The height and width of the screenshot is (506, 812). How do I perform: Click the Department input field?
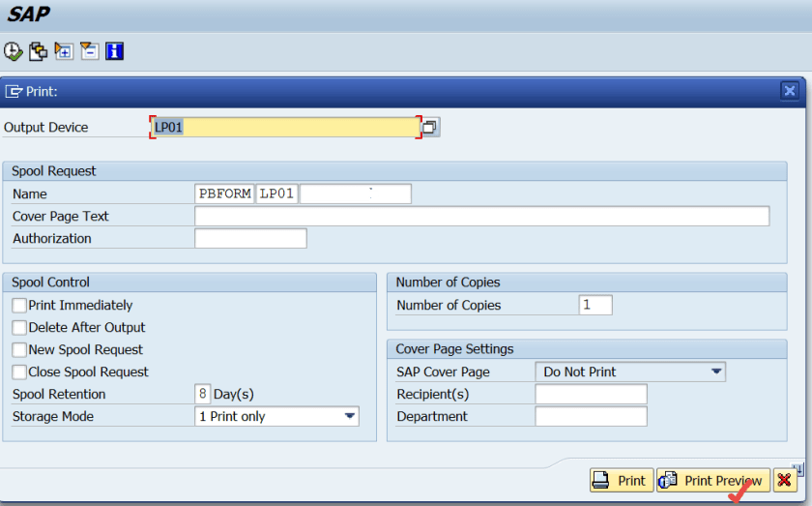(x=591, y=416)
